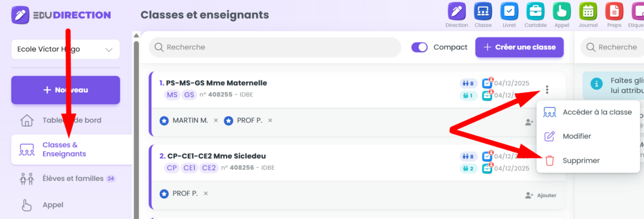Click the Créer une classe button
644x219 pixels.
519,47
